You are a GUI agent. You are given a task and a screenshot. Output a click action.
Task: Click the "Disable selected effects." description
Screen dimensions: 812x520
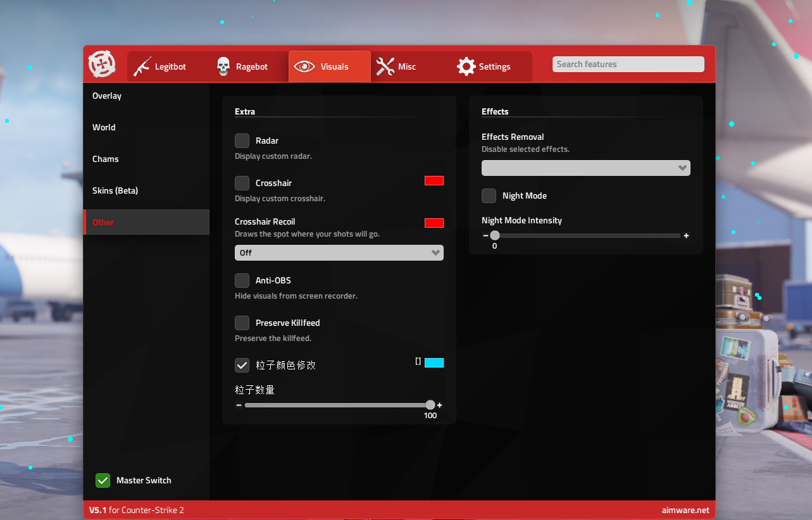[525, 149]
